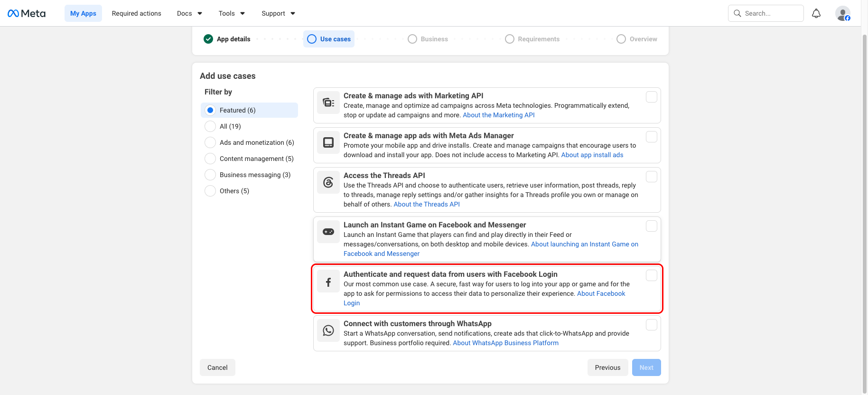Click the Connect with customers through WhatsApp title

point(418,323)
